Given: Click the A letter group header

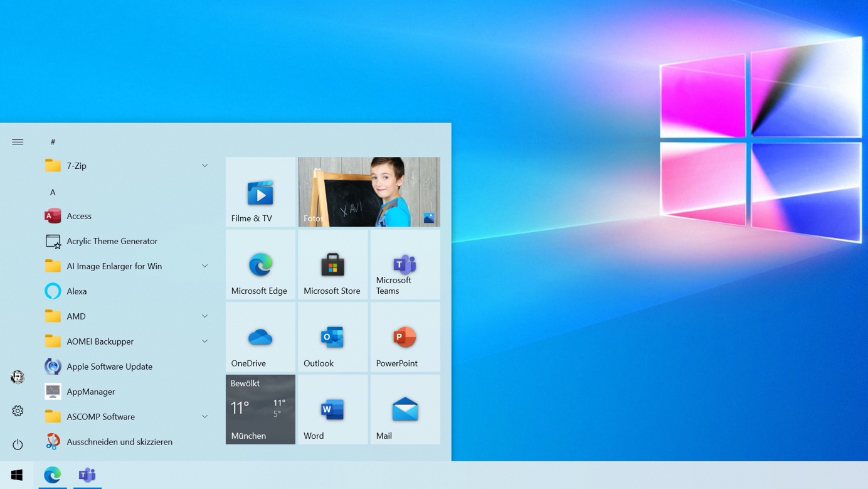Looking at the screenshot, I should tap(53, 192).
